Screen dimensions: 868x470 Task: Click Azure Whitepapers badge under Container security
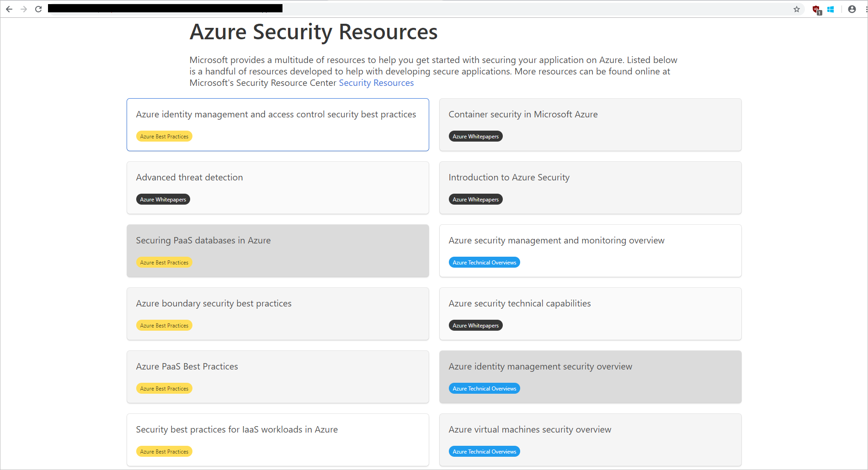[x=475, y=136]
